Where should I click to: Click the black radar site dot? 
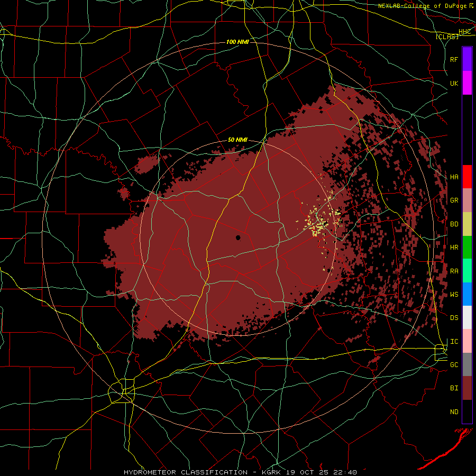click(238, 237)
